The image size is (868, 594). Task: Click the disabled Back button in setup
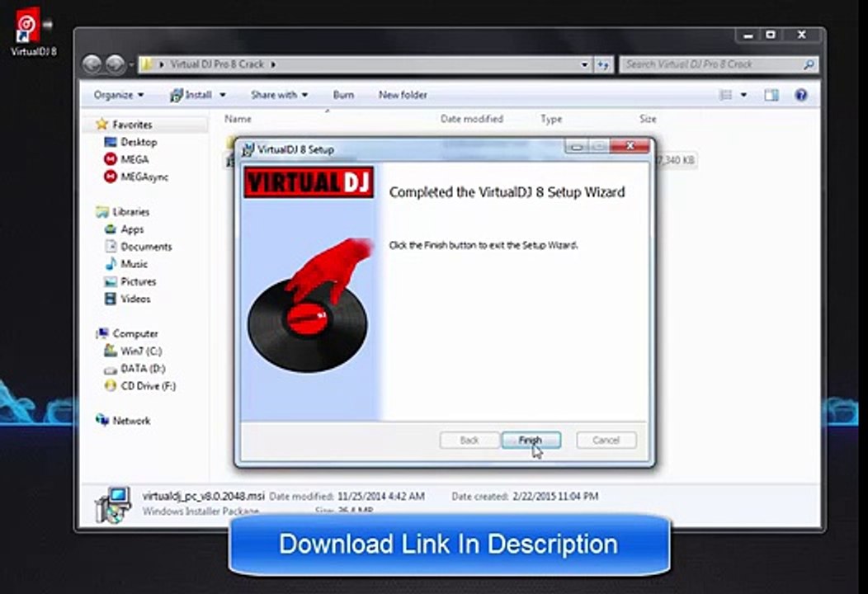click(x=469, y=440)
